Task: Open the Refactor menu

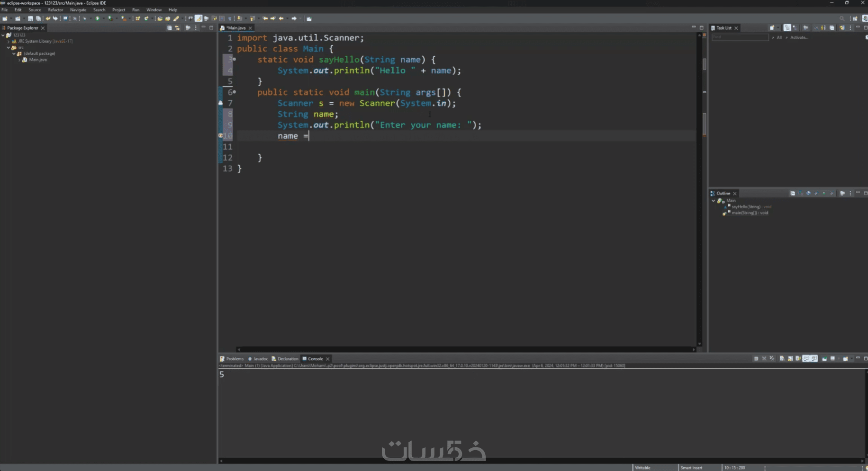Action: (x=55, y=9)
